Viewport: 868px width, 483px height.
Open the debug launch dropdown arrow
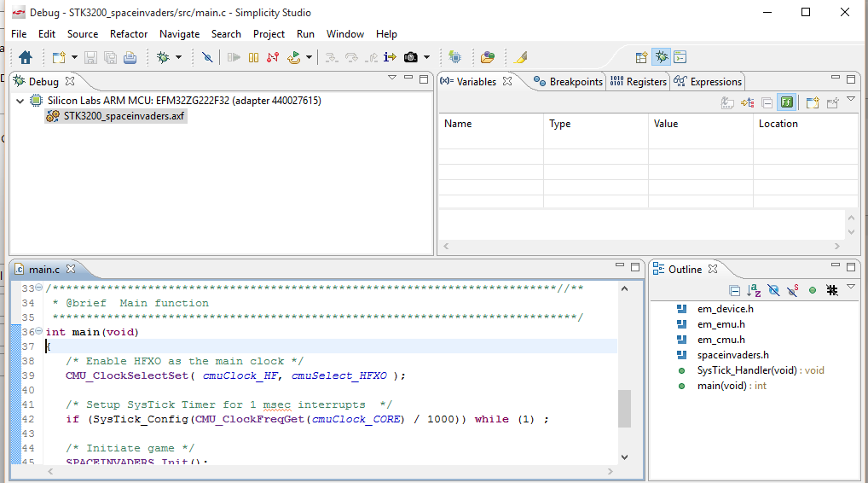coord(178,57)
